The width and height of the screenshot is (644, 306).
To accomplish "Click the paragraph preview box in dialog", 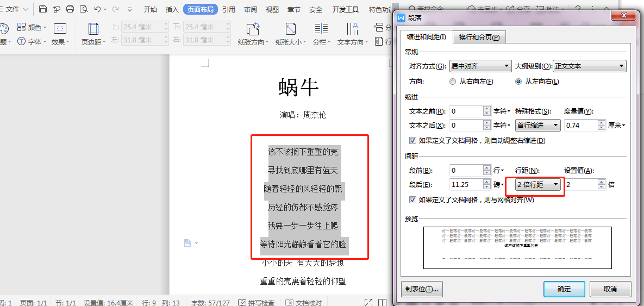I will 517,248.
